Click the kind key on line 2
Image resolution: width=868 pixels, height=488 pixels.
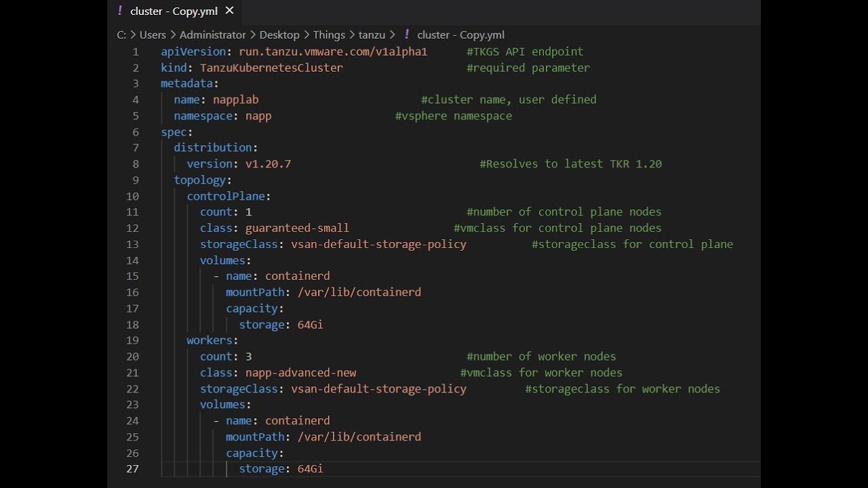point(174,68)
